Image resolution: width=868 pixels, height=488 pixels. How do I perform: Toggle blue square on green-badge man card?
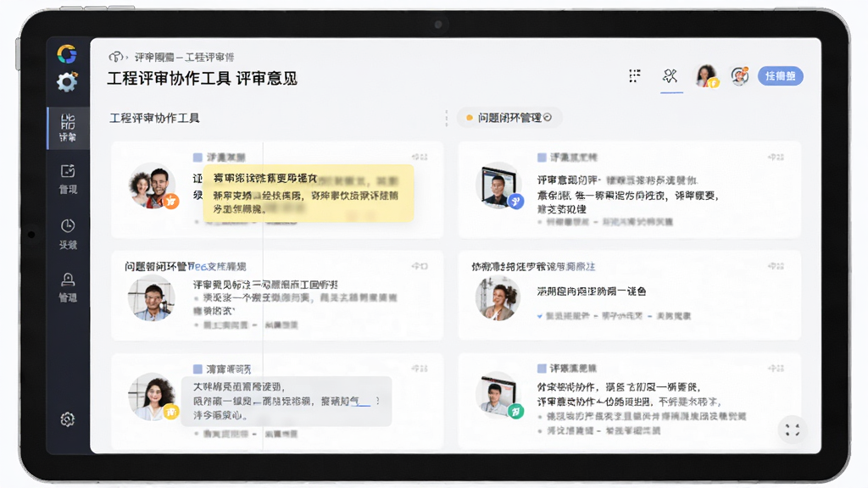pos(542,369)
